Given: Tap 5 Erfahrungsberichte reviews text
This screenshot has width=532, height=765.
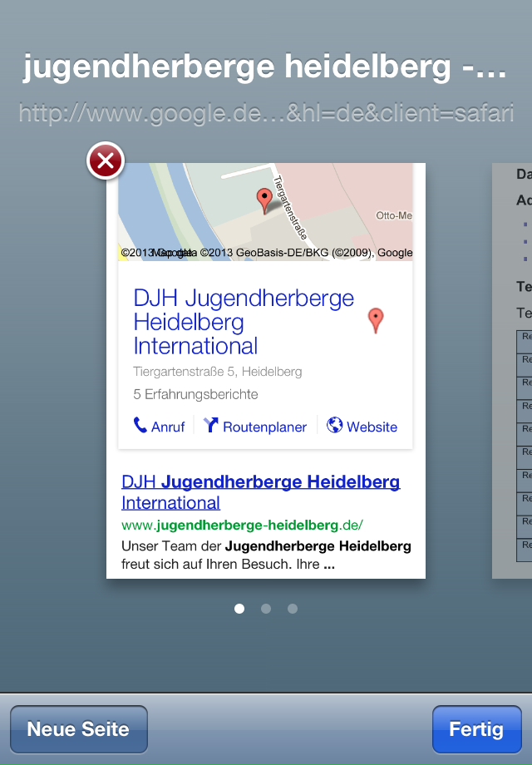Looking at the screenshot, I should click(x=195, y=394).
